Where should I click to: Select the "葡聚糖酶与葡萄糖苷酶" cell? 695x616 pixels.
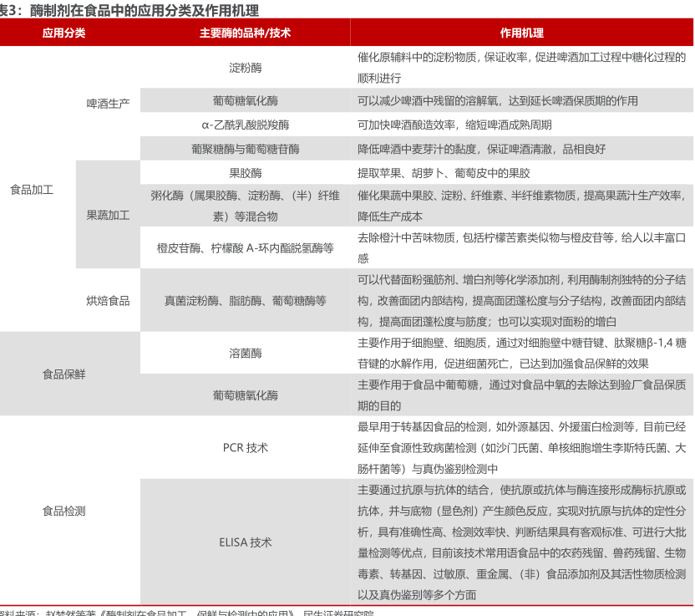245,149
